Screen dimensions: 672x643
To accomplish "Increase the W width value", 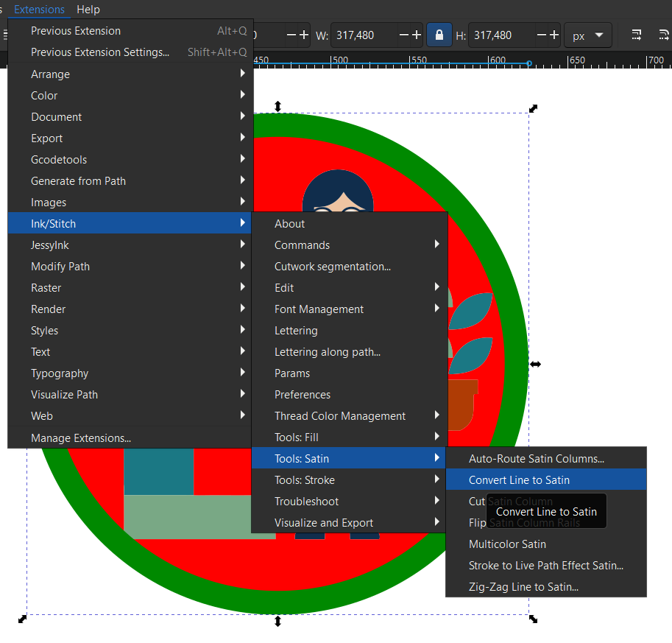I will click(x=417, y=35).
